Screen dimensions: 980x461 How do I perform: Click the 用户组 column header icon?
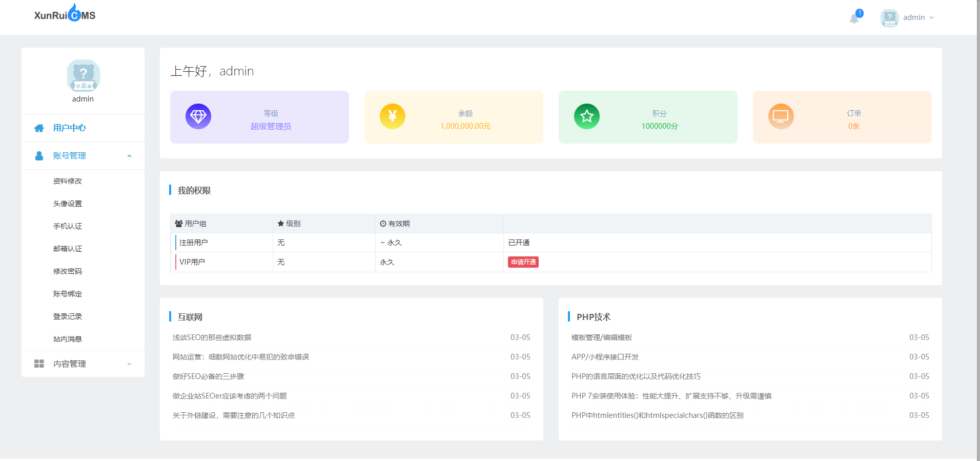click(179, 224)
